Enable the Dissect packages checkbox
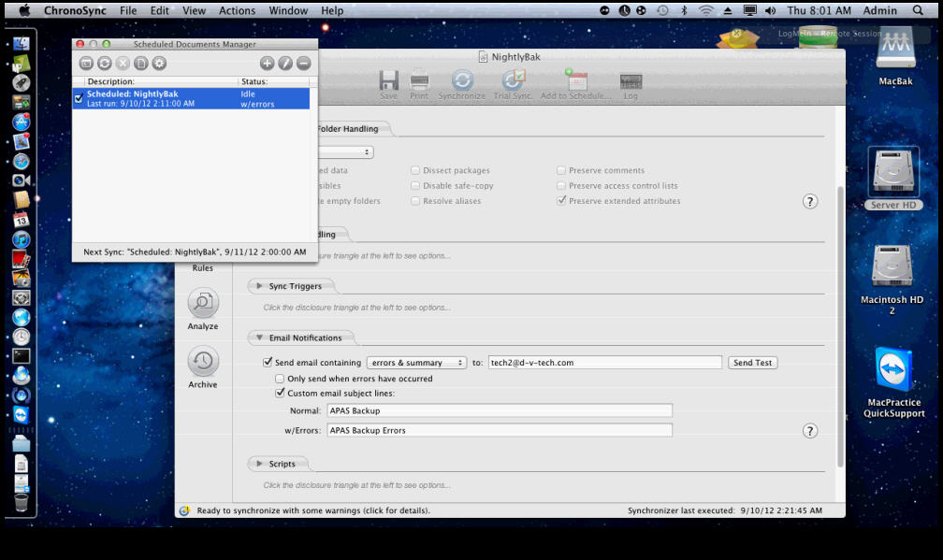 click(x=415, y=171)
